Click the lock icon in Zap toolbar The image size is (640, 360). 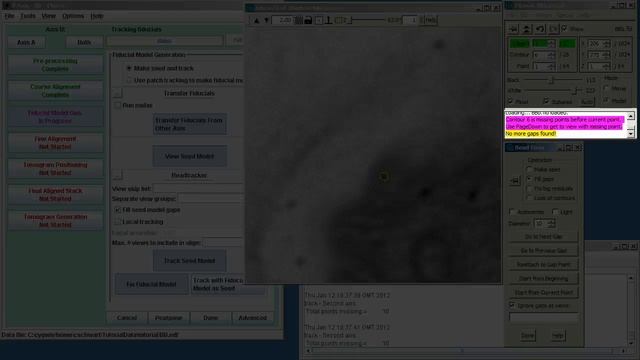pos(308,20)
